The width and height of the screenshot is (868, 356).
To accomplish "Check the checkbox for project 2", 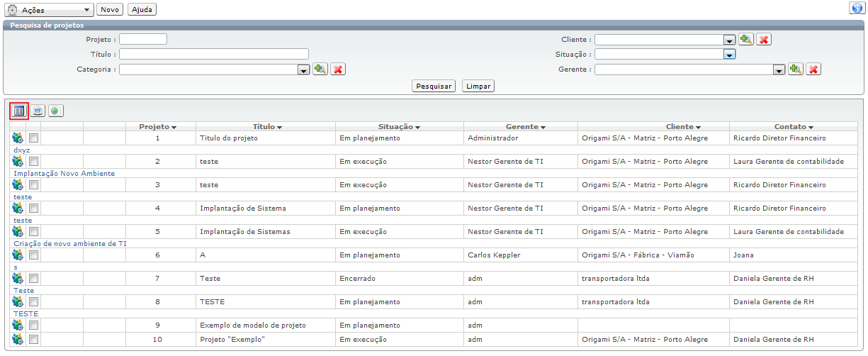I will point(34,162).
